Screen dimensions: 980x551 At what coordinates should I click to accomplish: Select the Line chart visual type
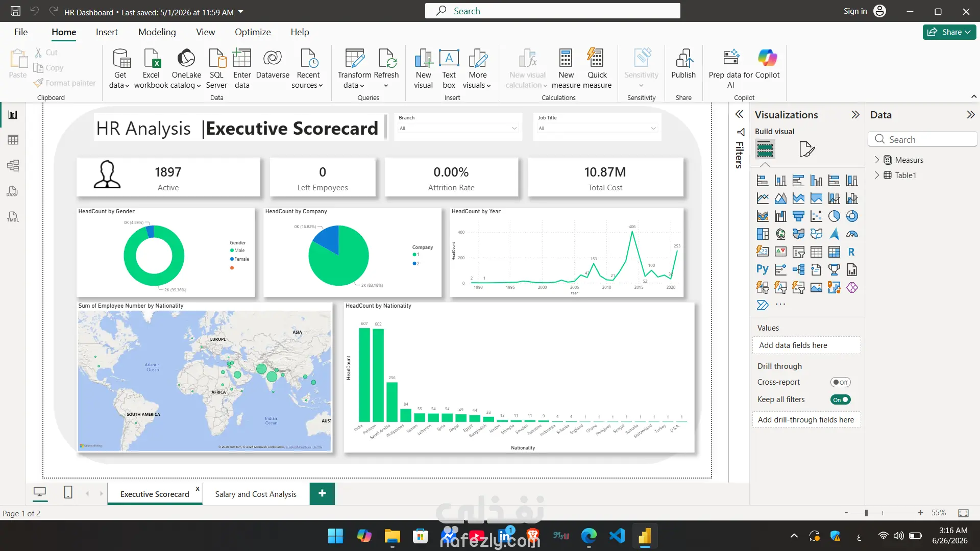763,198
